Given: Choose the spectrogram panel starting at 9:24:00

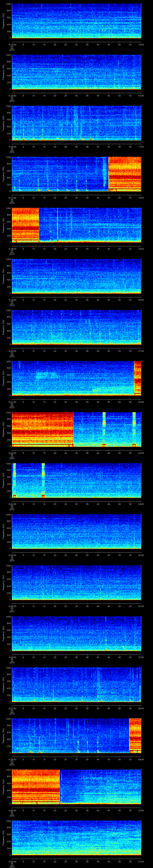Looking at the screenshot, I should (77, 531).
